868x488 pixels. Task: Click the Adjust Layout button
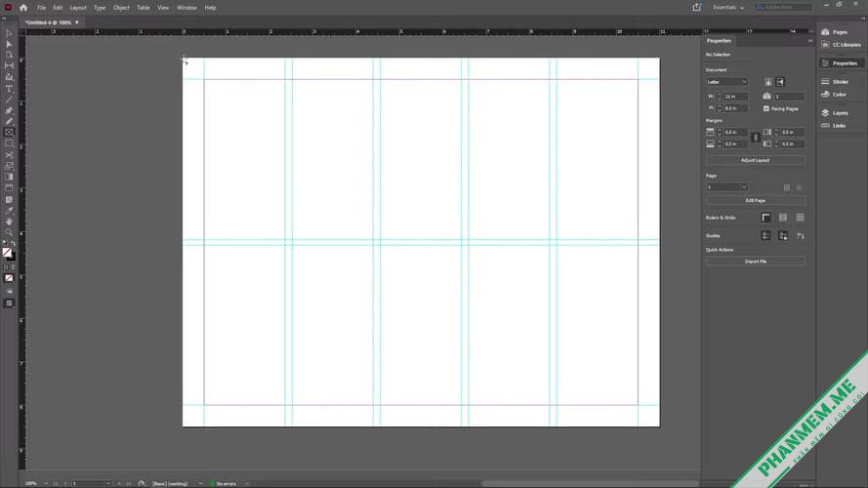point(756,160)
